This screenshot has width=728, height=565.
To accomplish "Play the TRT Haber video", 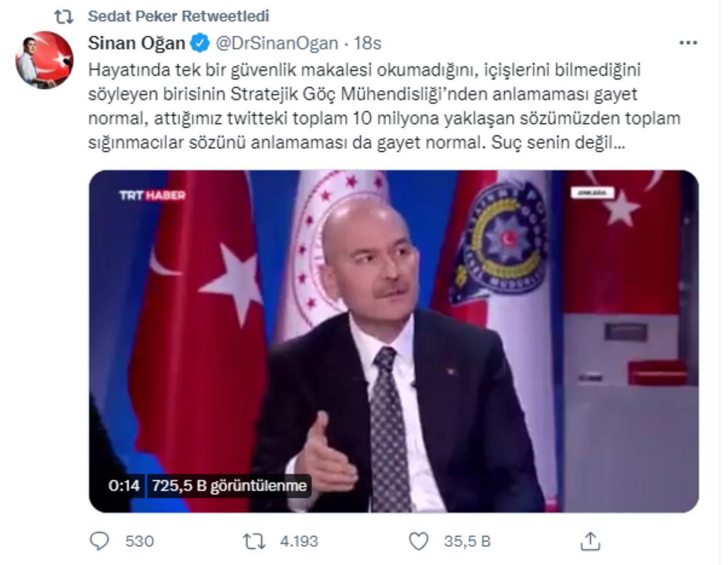I will (x=394, y=341).
